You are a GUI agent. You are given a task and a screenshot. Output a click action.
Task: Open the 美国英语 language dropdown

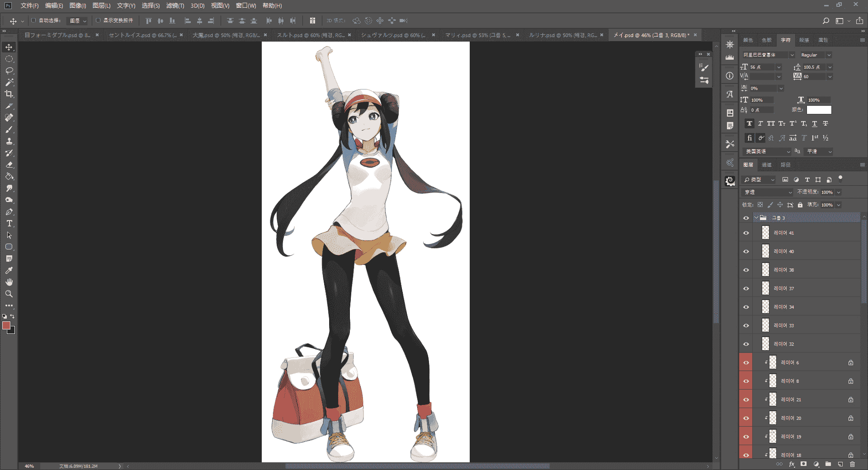pos(768,151)
